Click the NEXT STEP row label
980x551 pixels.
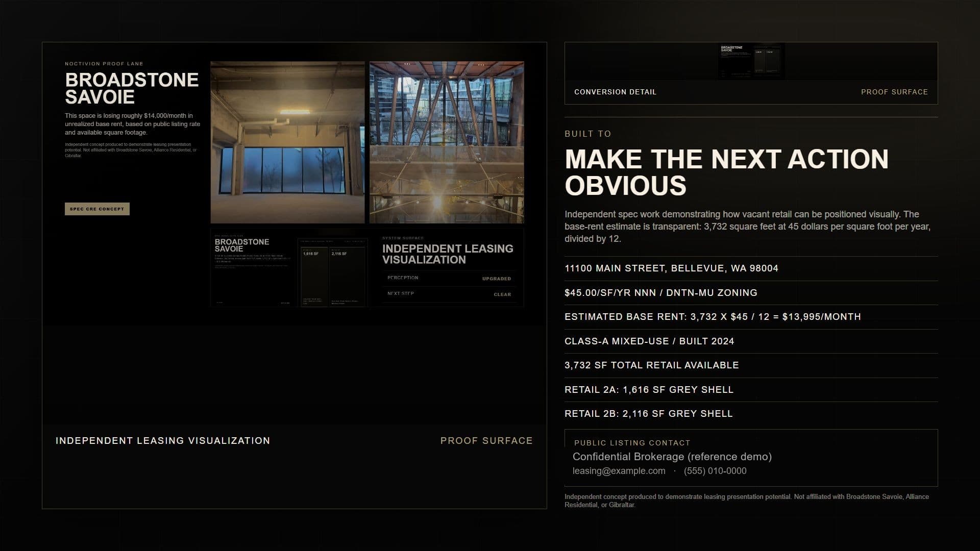coord(401,294)
